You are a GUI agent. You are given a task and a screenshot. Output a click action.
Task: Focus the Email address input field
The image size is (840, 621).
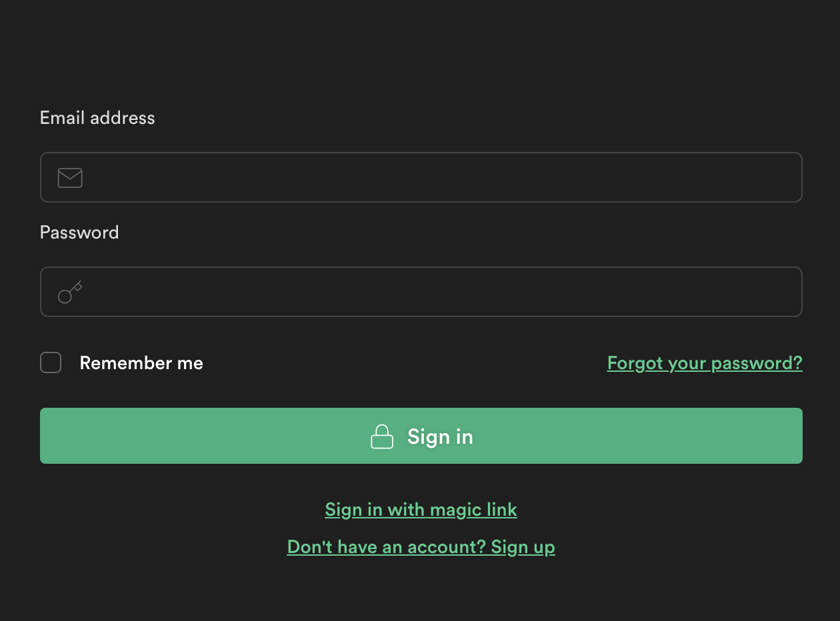point(421,177)
